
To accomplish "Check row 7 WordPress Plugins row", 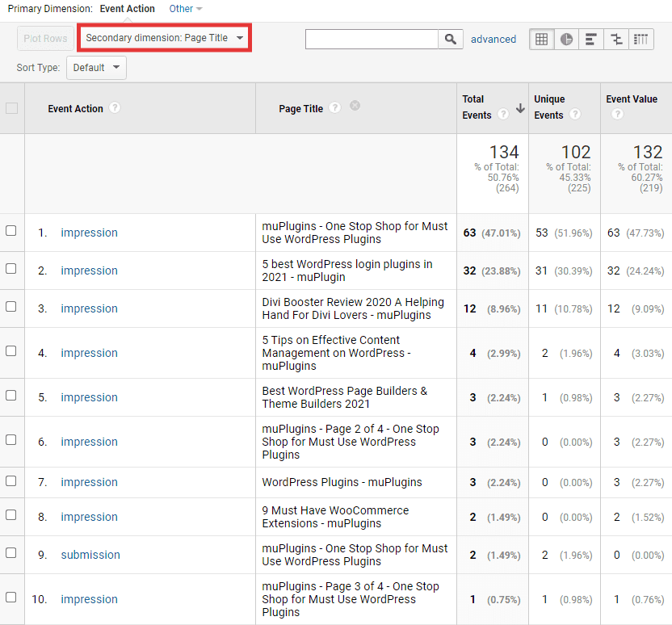I will pos(11,481).
